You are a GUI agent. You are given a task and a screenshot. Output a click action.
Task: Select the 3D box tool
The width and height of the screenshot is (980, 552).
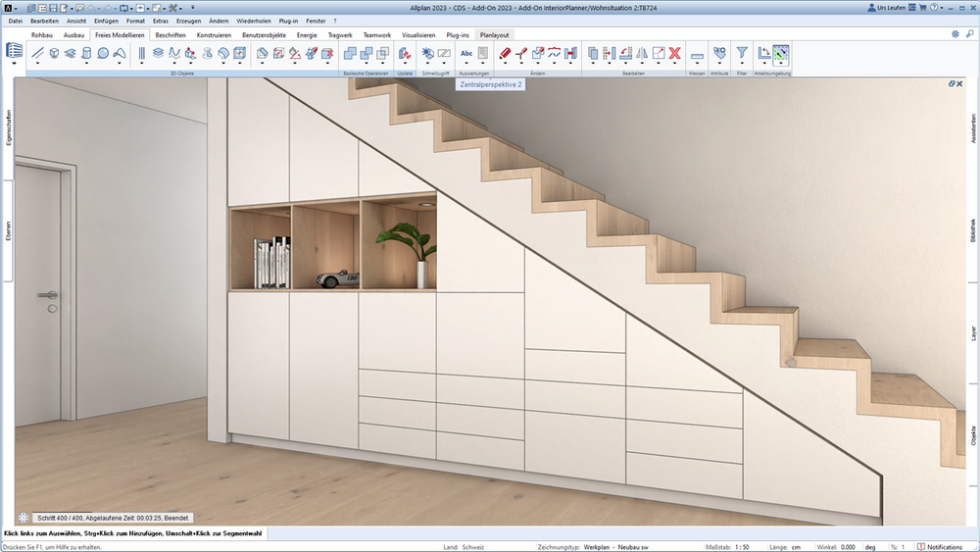(x=54, y=53)
